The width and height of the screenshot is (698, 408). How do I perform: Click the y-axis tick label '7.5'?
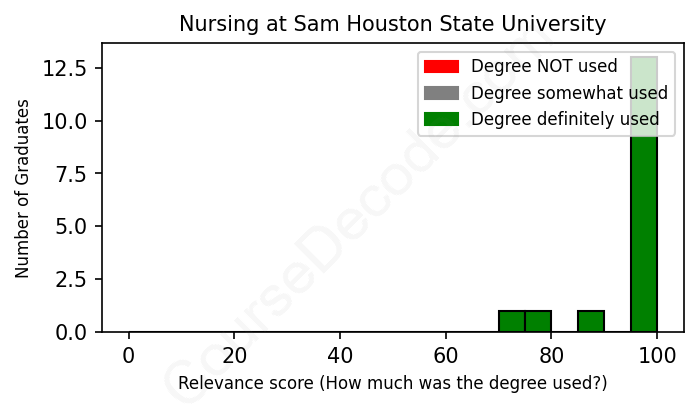click(x=72, y=173)
